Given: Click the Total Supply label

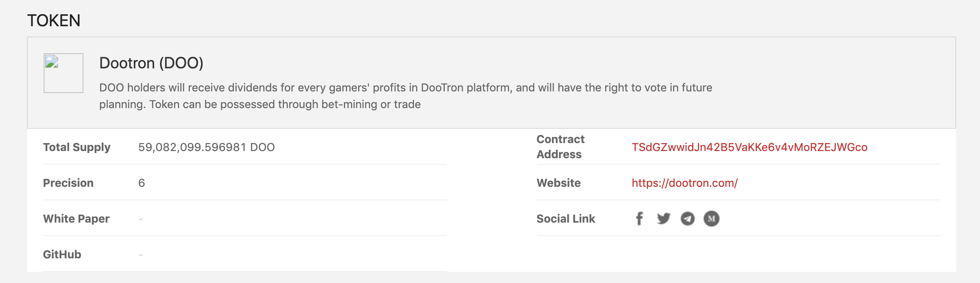Looking at the screenshot, I should [x=77, y=147].
